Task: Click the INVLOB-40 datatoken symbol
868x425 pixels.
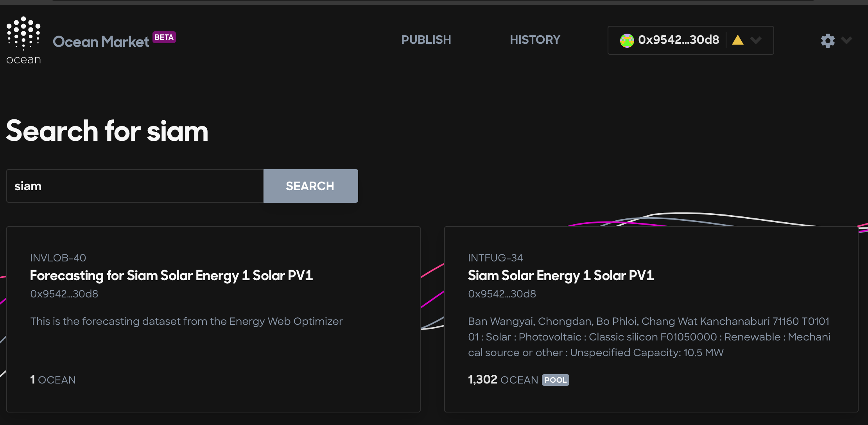Action: tap(58, 258)
